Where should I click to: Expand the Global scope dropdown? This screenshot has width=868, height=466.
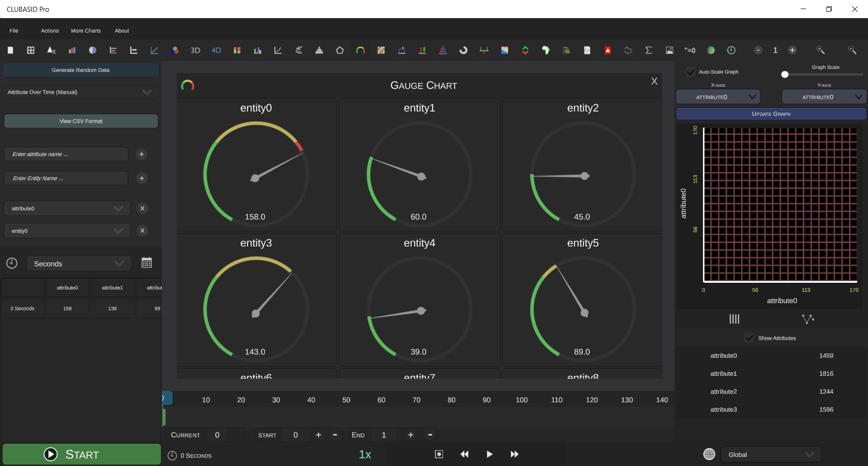(x=771, y=454)
